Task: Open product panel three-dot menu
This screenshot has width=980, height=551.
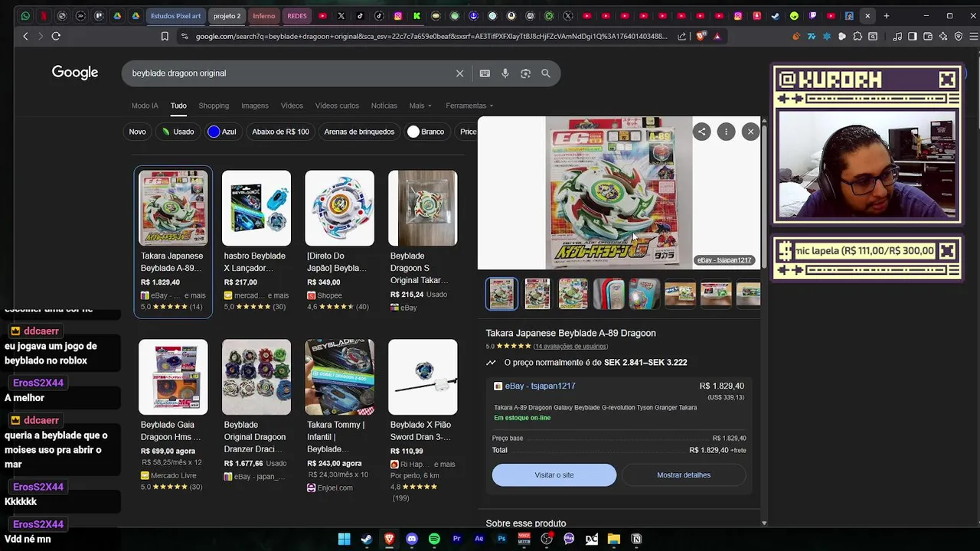Action: tap(726, 132)
